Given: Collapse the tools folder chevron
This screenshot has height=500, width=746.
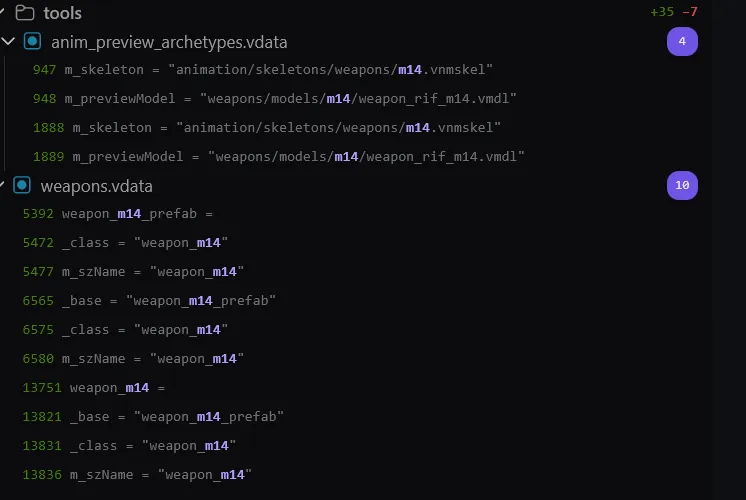Looking at the screenshot, I should [x=2, y=11].
